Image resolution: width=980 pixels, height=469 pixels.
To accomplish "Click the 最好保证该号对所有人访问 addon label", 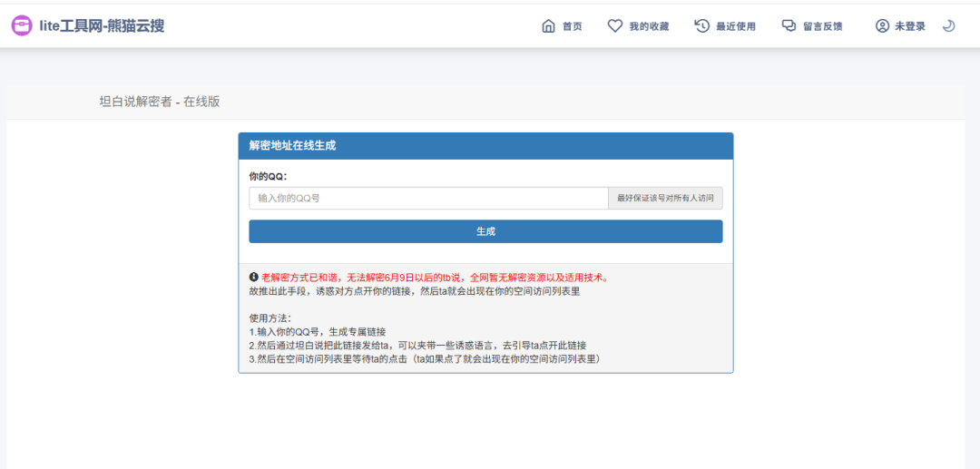I will tap(665, 198).
